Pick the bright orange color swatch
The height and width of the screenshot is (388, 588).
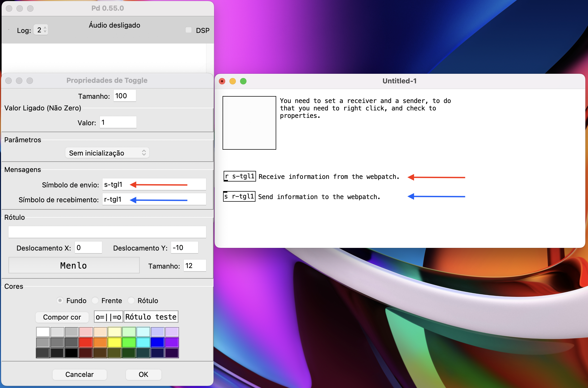tap(100, 342)
